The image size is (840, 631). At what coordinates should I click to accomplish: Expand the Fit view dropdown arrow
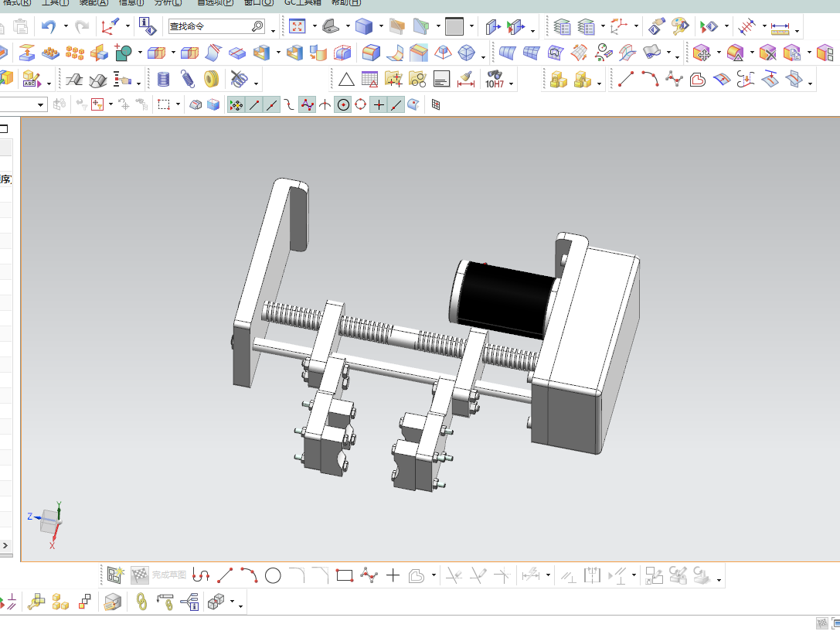pyautogui.click(x=315, y=26)
